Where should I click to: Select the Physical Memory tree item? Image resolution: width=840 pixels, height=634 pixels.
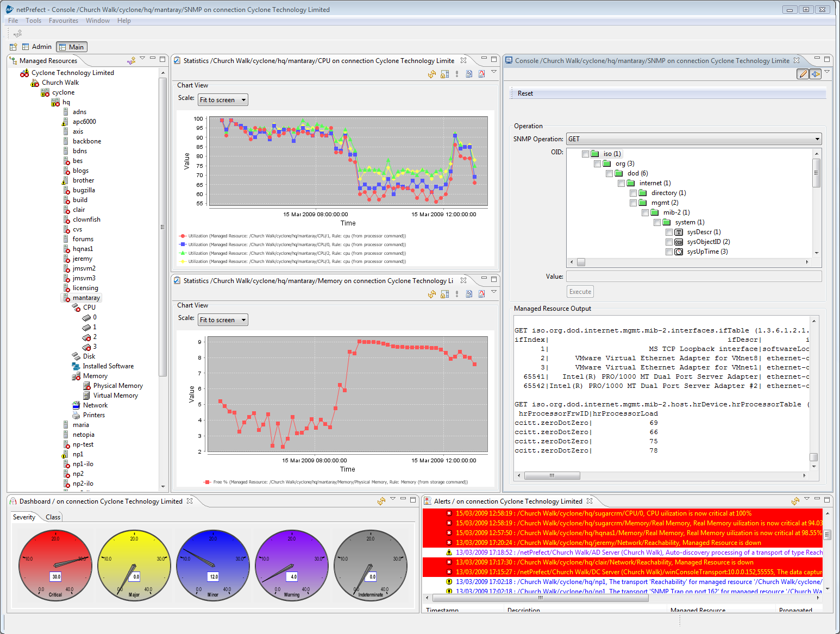(118, 386)
